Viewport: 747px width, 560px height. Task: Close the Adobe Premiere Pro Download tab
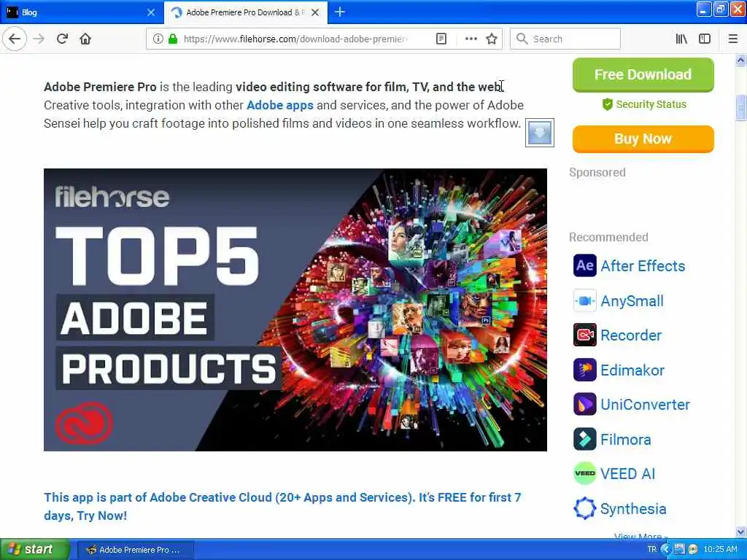point(315,12)
